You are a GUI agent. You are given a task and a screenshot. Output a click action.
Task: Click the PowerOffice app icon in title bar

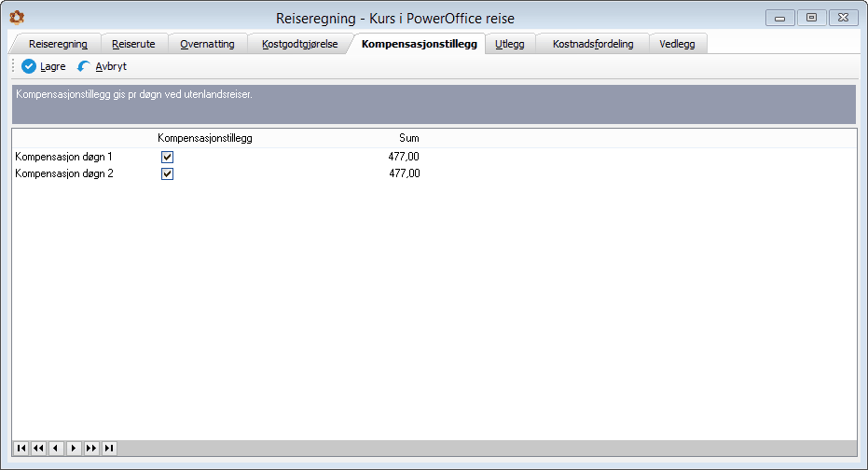tap(17, 18)
